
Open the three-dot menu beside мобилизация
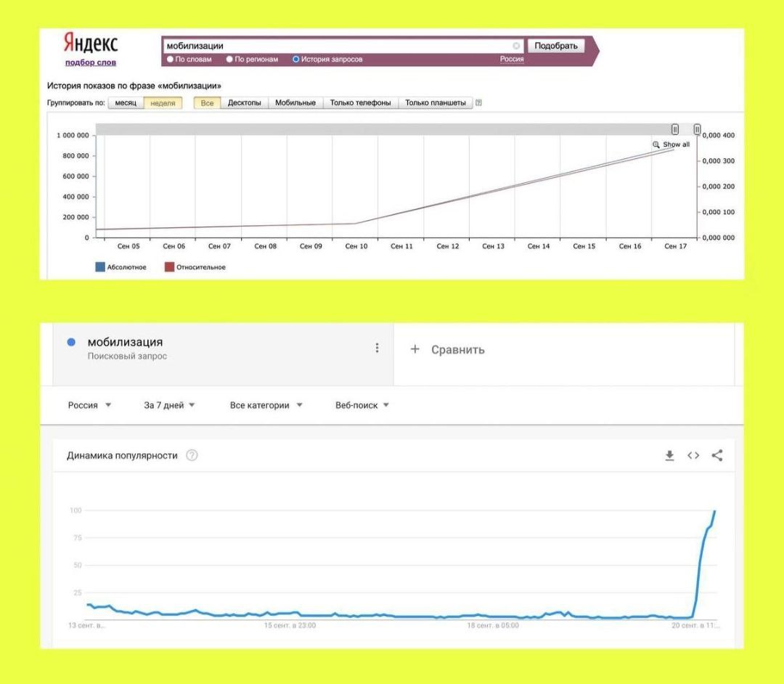[x=377, y=348]
